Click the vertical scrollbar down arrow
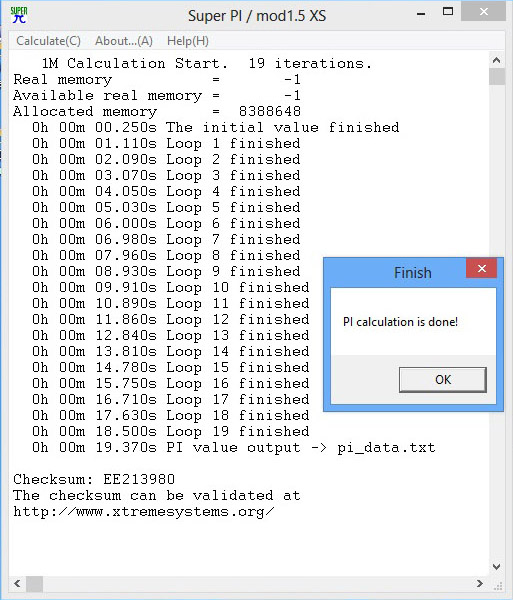Viewport: 513px width, 600px height. [497, 567]
